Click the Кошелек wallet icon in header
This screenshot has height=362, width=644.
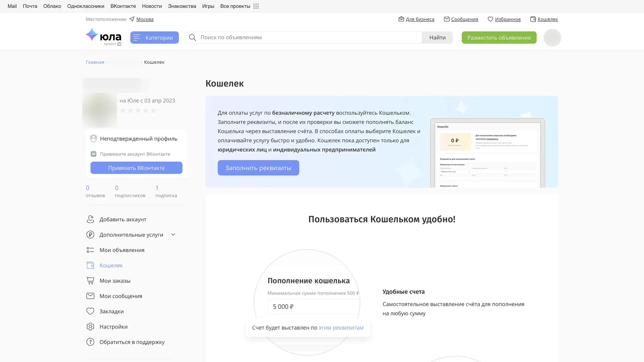pyautogui.click(x=533, y=19)
